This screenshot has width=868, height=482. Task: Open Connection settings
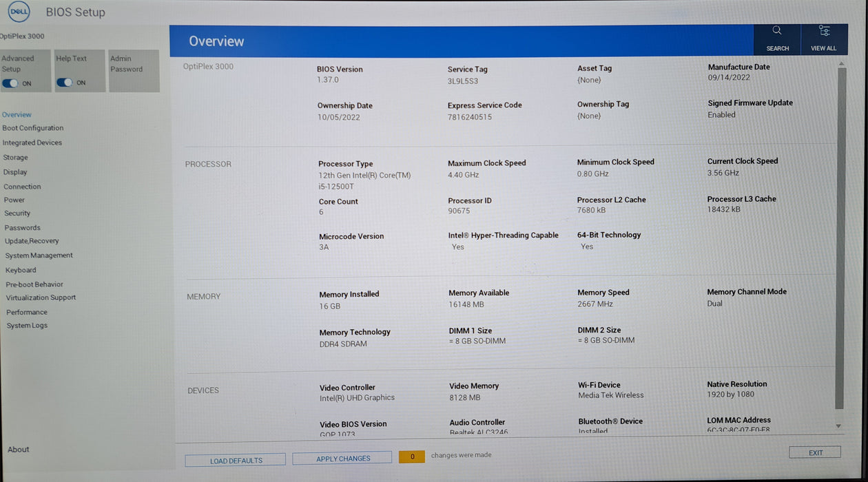(22, 187)
